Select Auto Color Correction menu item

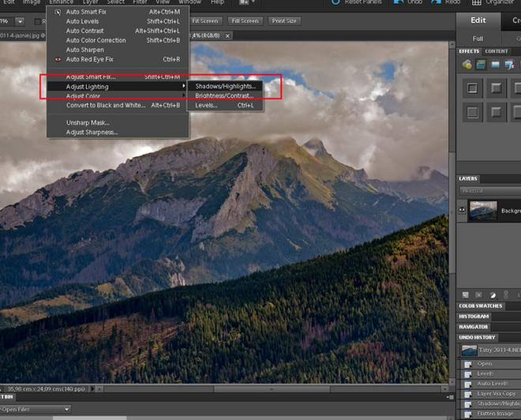click(118, 40)
